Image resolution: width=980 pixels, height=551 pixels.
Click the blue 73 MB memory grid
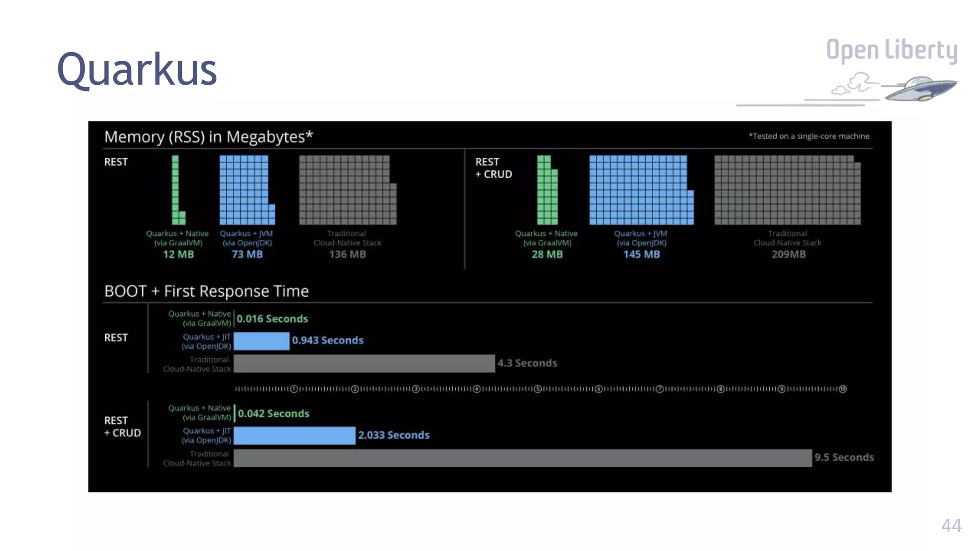(x=245, y=190)
